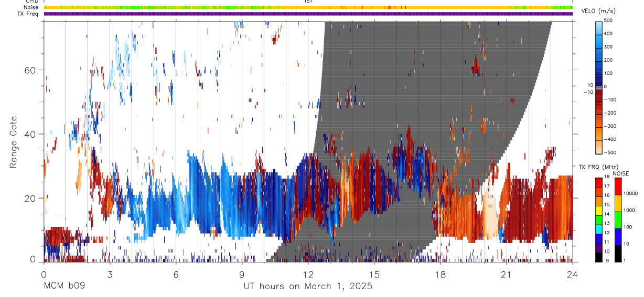Click the -10 threshold label near velocity scale

(588, 92)
